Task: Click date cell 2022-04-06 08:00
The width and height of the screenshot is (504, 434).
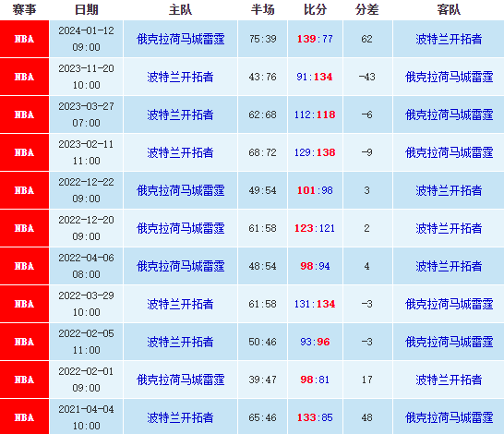Action: point(86,266)
